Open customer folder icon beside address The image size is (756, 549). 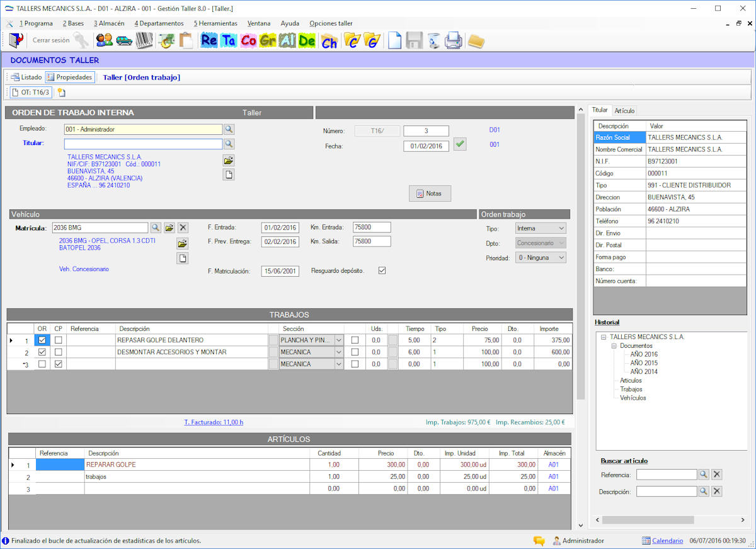(x=229, y=160)
